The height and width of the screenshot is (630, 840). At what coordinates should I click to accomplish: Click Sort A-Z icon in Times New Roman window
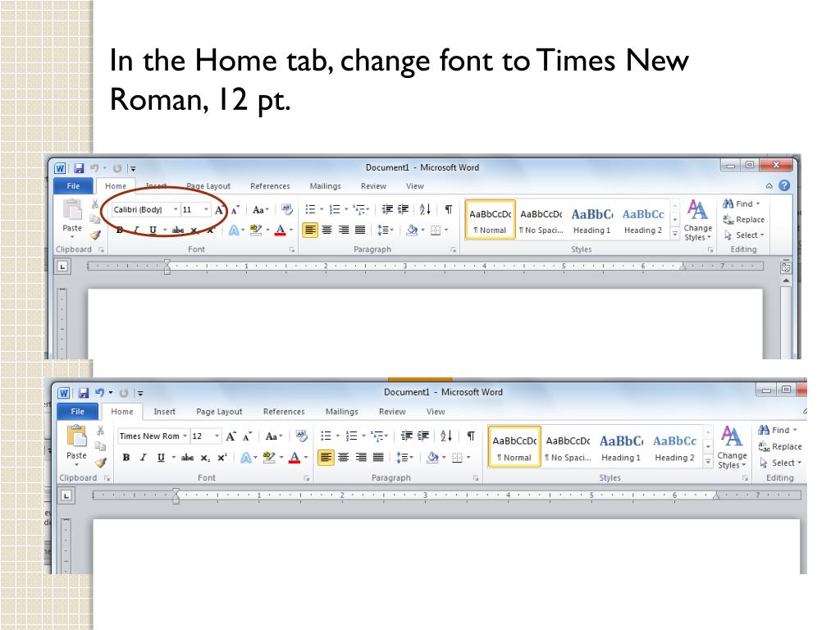446,436
